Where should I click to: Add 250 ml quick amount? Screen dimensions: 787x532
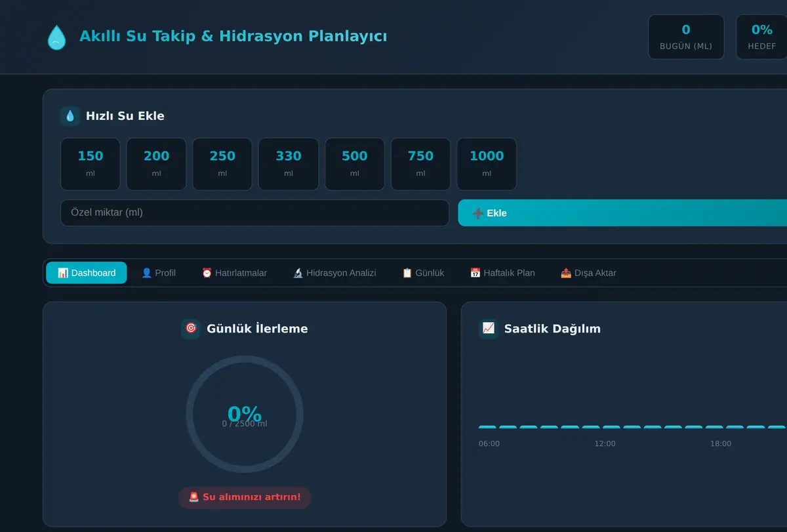[222, 164]
